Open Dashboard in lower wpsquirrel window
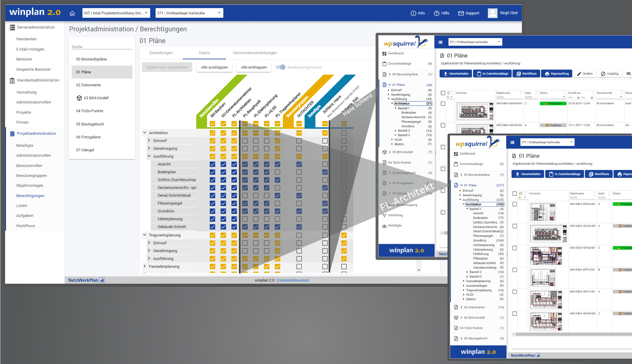This screenshot has width=632, height=364. click(x=464, y=154)
